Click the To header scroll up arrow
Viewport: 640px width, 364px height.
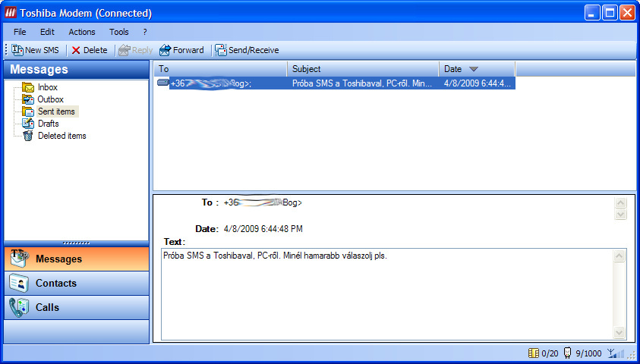[620, 203]
